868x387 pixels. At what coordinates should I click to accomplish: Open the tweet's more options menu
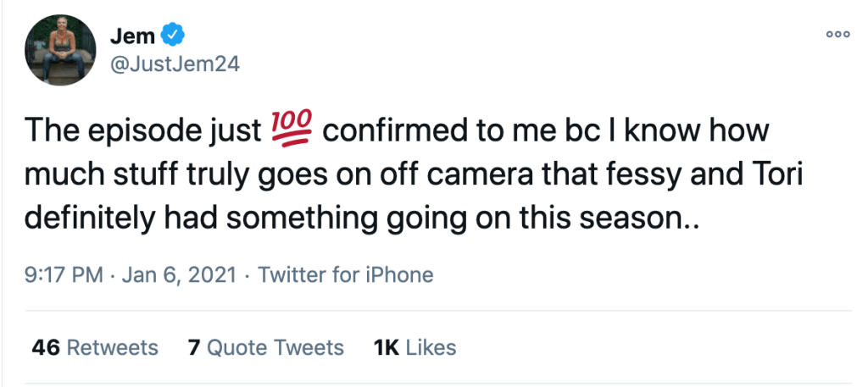pos(837,35)
